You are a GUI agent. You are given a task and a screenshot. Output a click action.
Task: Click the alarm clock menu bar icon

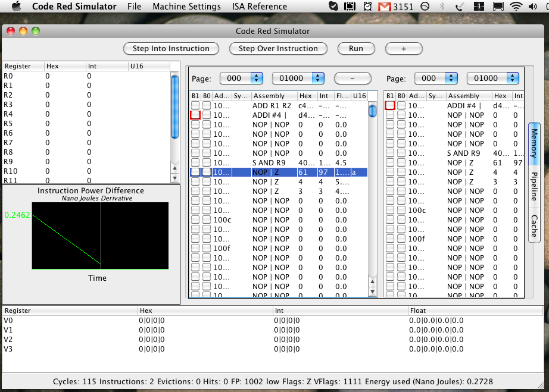tap(367, 7)
